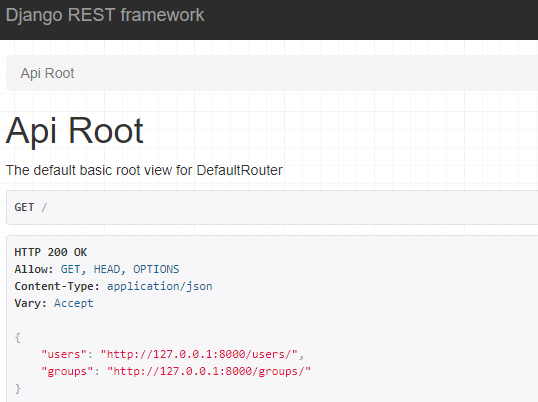This screenshot has width=538, height=402.
Task: Click the Content-Type header label
Action: pyautogui.click(x=57, y=286)
